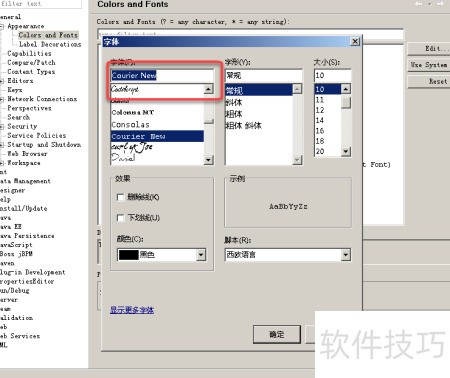
Task: Select Plug-in Development tree item
Action: coord(33,272)
